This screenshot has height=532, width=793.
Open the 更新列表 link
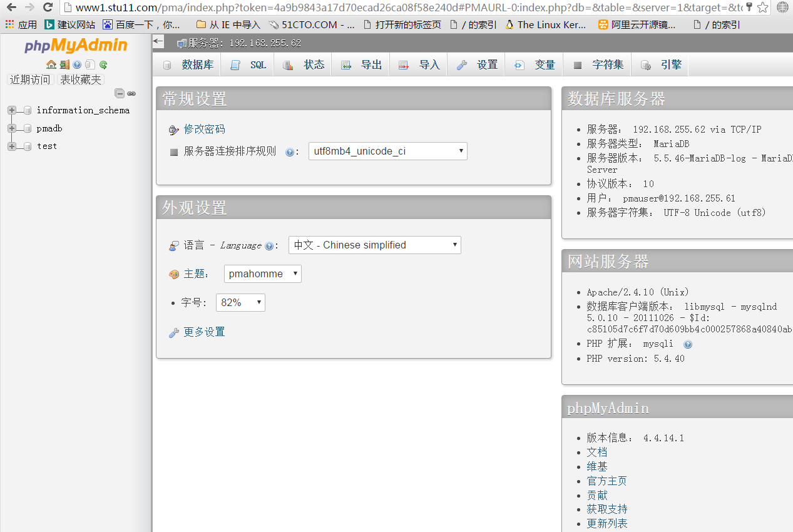(606, 523)
